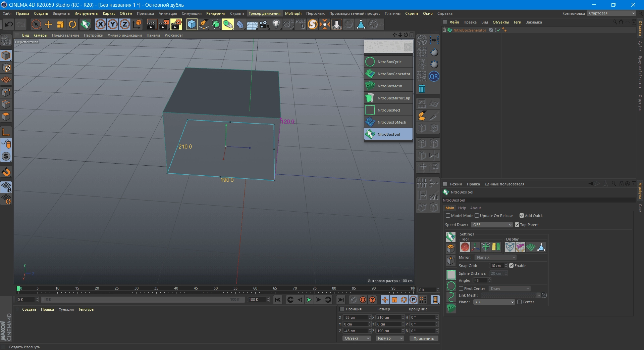
Task: Select NitroBoxMesh in popup list
Action: pos(388,86)
